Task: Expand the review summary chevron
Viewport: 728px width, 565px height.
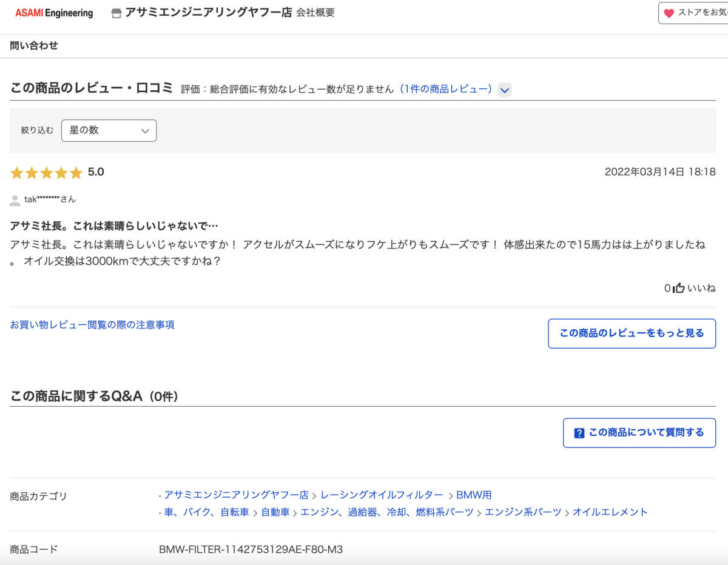Action: pyautogui.click(x=504, y=90)
